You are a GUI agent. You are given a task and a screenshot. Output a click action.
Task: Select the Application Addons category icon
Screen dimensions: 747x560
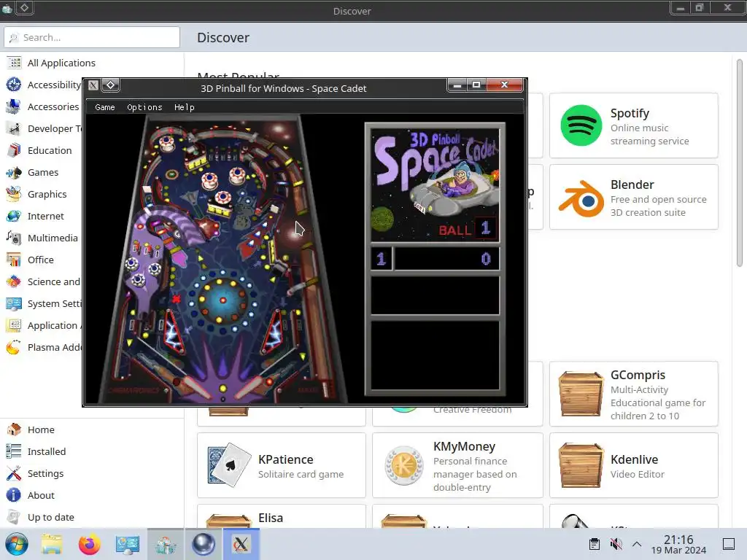coord(14,326)
